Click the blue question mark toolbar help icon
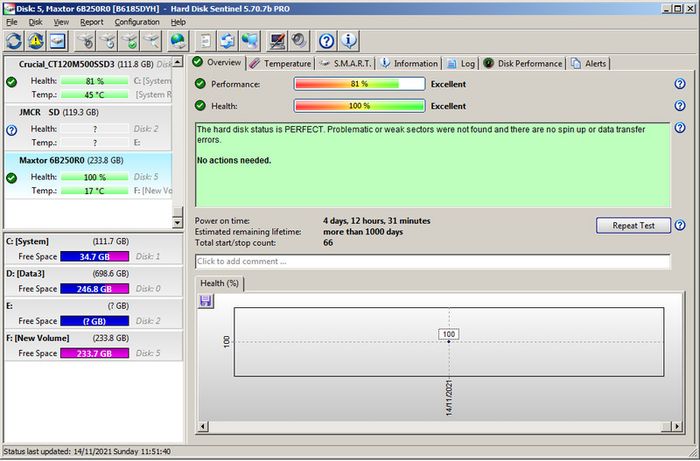 (x=327, y=41)
